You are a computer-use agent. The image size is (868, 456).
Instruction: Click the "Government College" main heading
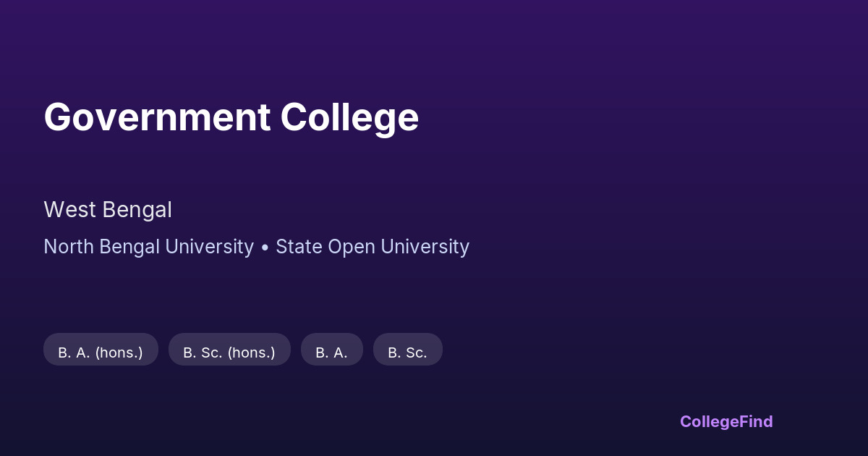point(231,117)
